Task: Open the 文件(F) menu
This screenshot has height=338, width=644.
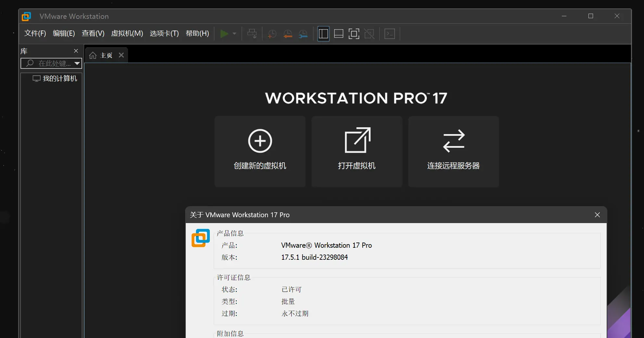Action: tap(35, 33)
